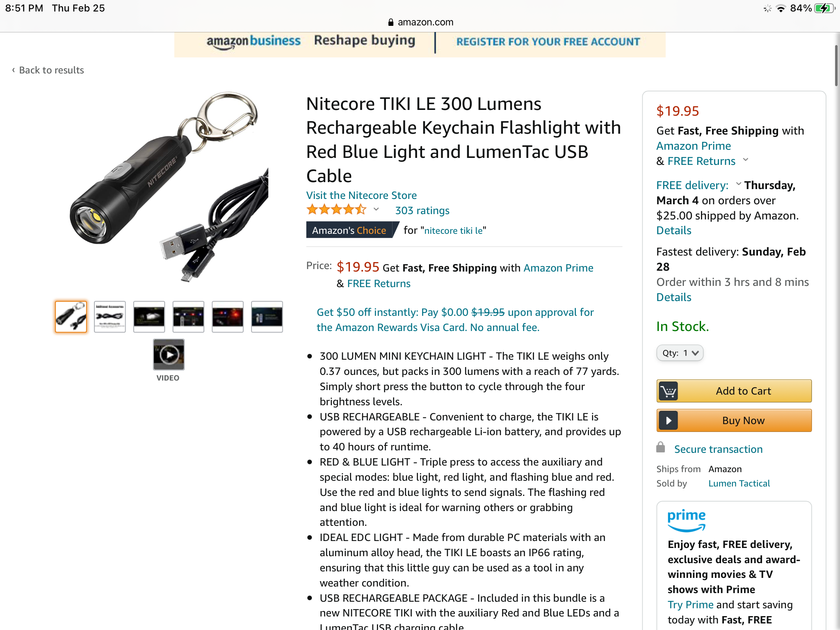Click the Prime logo in the sidebar box
The width and height of the screenshot is (840, 630).
tap(687, 520)
